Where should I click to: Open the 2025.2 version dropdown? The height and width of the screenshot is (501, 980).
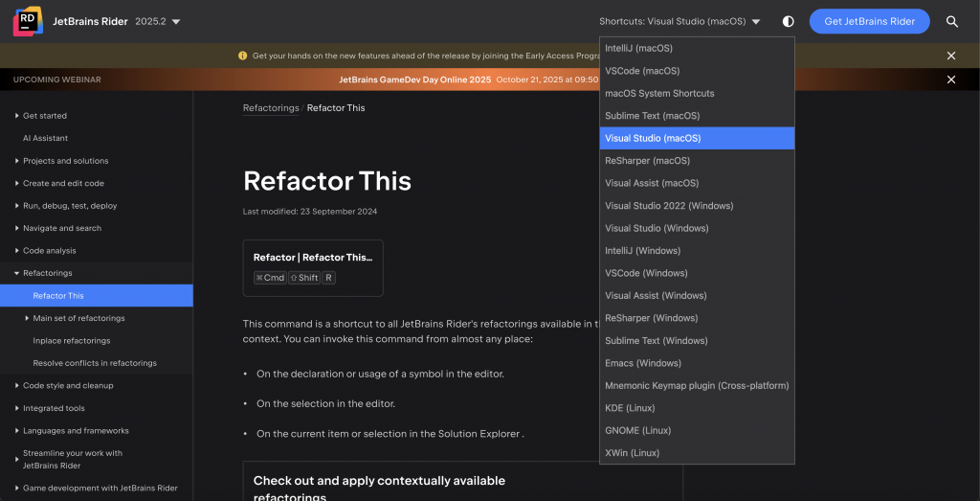click(x=158, y=22)
